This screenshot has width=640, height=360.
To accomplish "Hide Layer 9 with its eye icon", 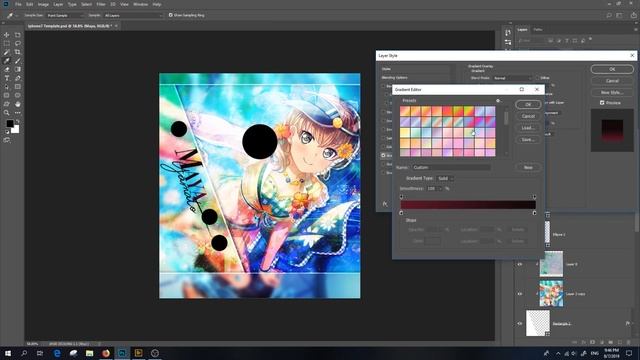I will point(520,264).
